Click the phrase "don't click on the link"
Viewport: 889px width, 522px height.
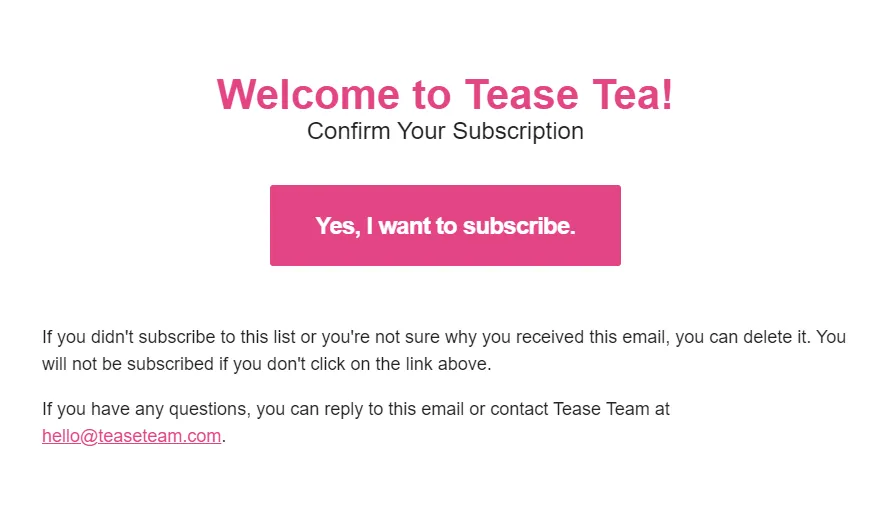pos(340,364)
